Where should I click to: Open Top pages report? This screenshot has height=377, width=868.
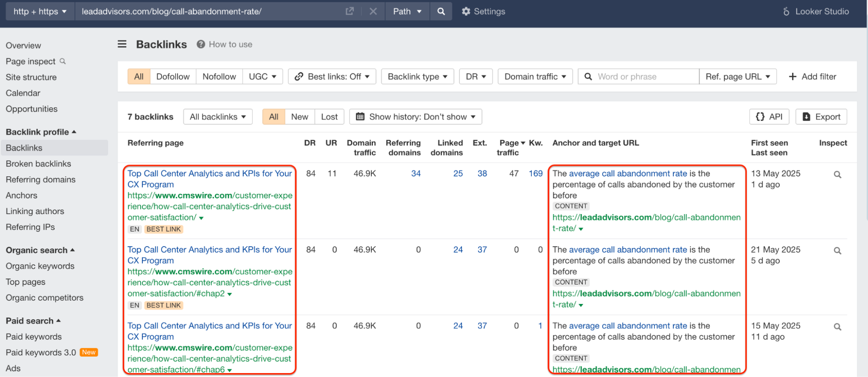(x=26, y=282)
